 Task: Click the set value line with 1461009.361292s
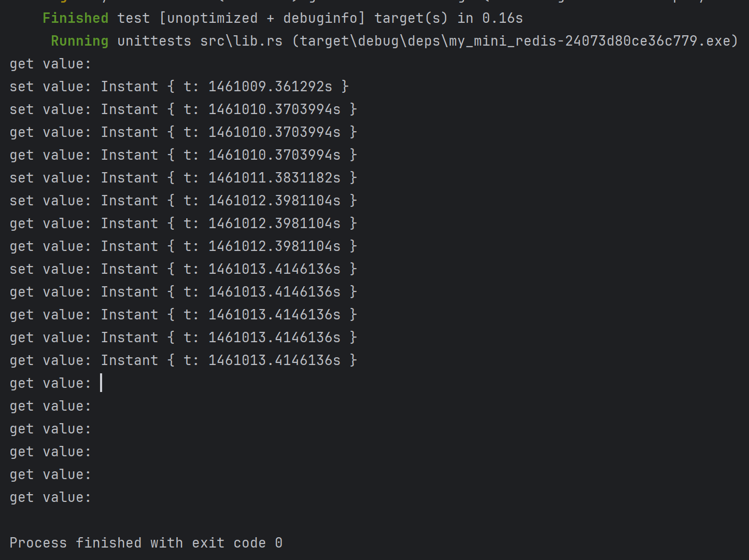click(x=179, y=87)
